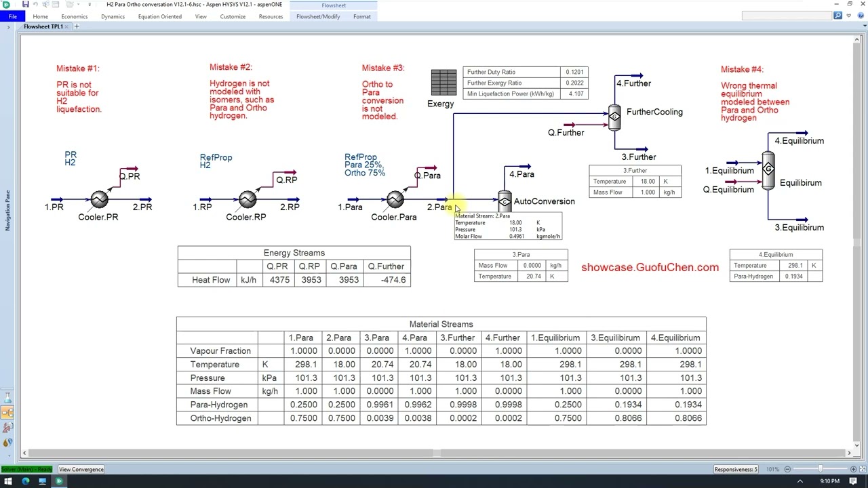Click stream label 2.Para
868x488 pixels.
point(439,207)
